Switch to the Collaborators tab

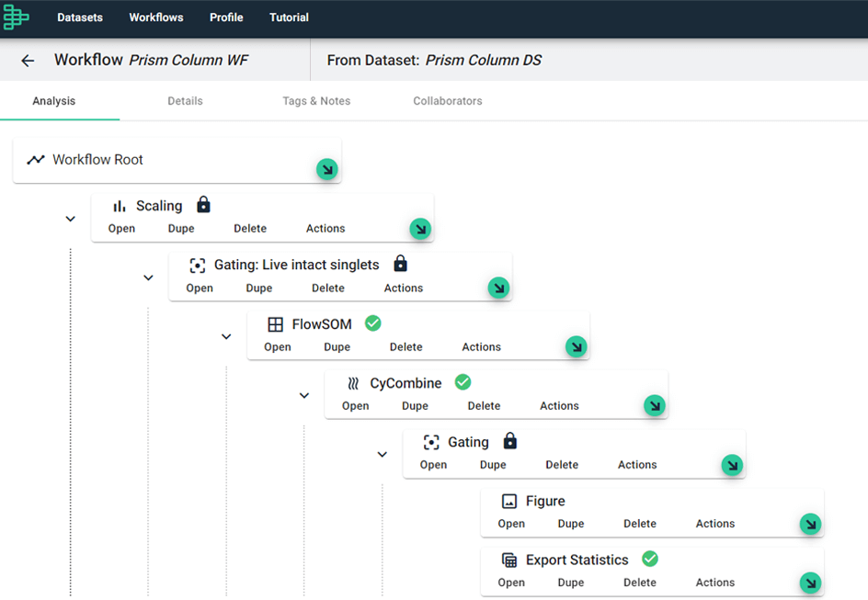[x=448, y=101]
